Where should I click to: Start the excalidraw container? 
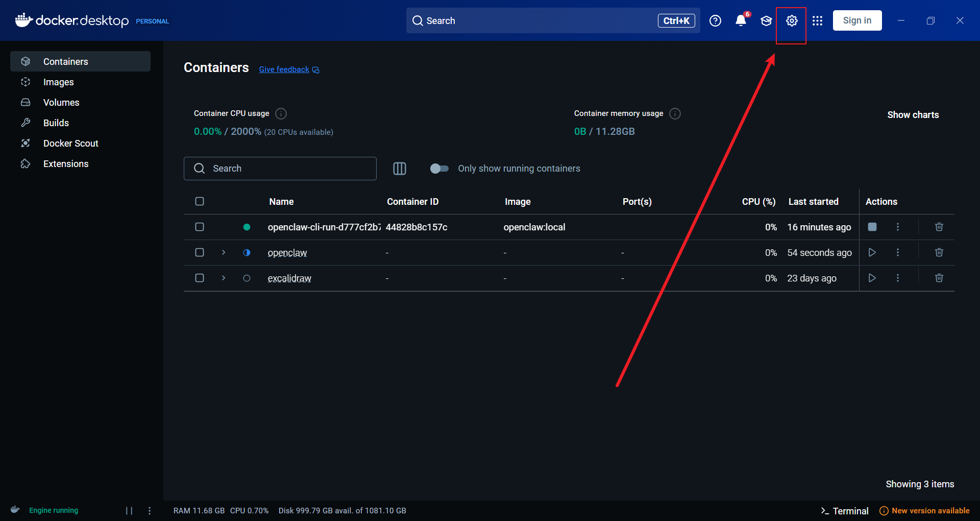click(872, 278)
